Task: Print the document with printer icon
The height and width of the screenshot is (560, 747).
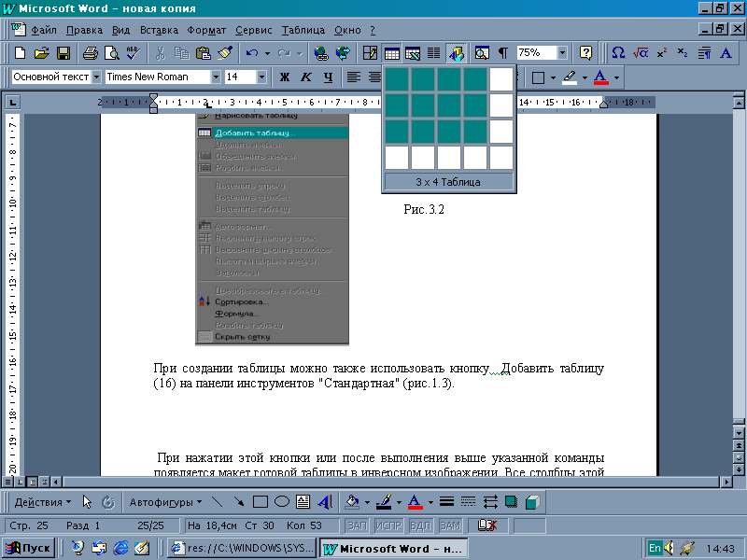Action: tap(90, 53)
